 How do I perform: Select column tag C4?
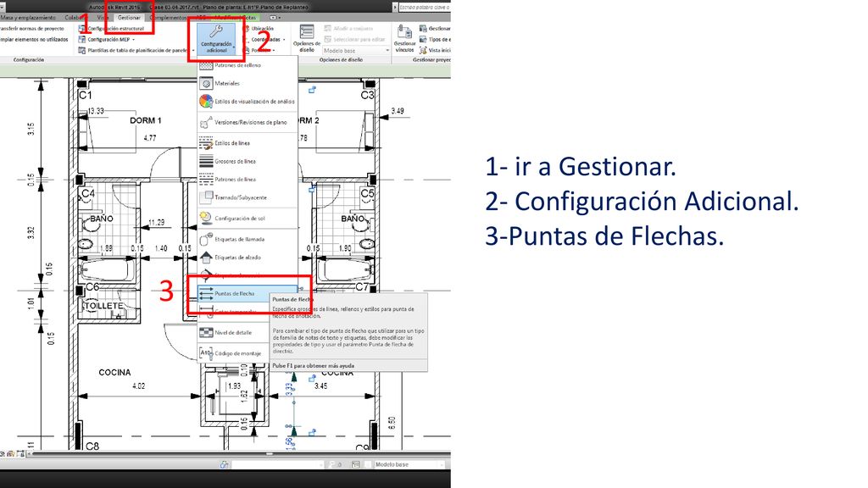point(87,194)
